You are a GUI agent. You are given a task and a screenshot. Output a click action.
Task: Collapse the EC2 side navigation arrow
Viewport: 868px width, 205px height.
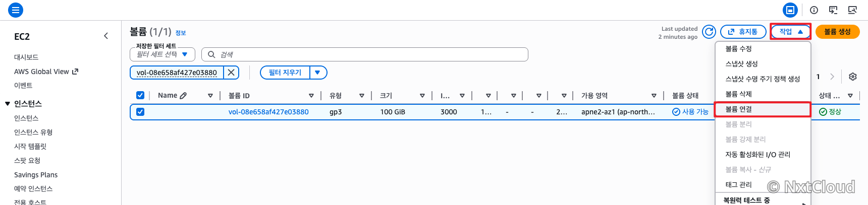coord(106,36)
